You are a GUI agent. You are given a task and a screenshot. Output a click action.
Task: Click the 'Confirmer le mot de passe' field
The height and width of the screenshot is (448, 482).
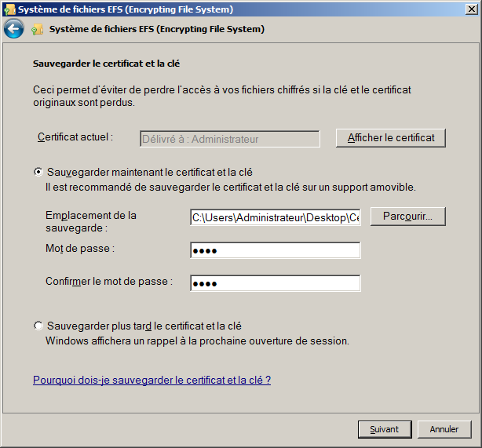coord(275,283)
